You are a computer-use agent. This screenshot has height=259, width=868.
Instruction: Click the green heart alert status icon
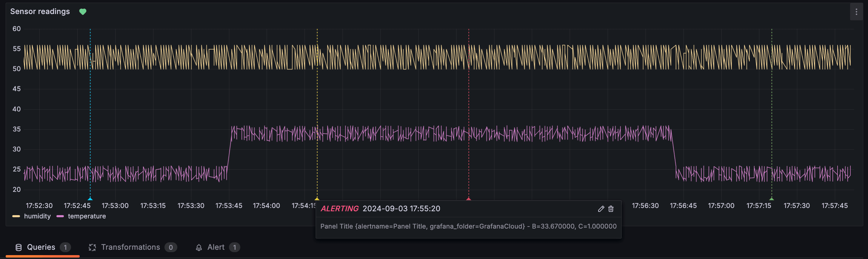[x=83, y=12]
